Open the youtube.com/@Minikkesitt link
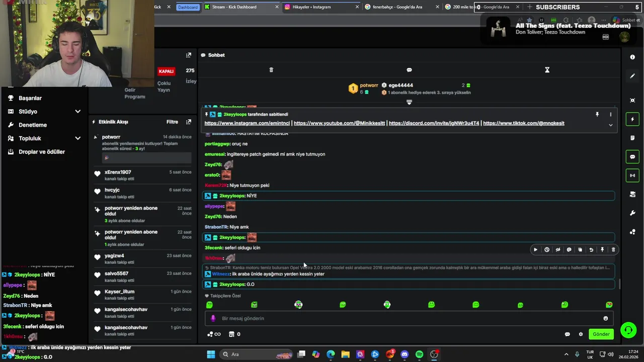 pos(339,123)
